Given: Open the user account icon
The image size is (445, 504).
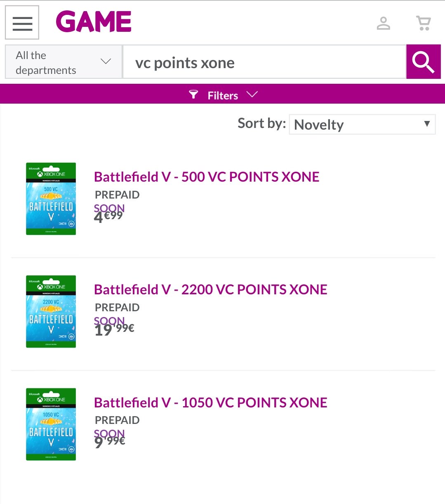Looking at the screenshot, I should (x=383, y=23).
